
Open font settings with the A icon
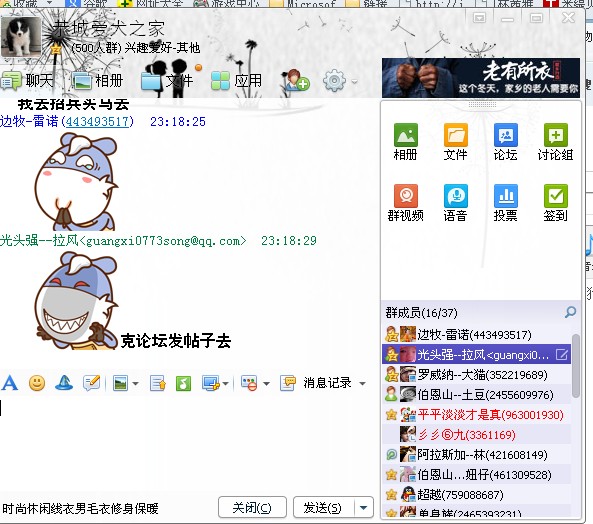coord(10,383)
